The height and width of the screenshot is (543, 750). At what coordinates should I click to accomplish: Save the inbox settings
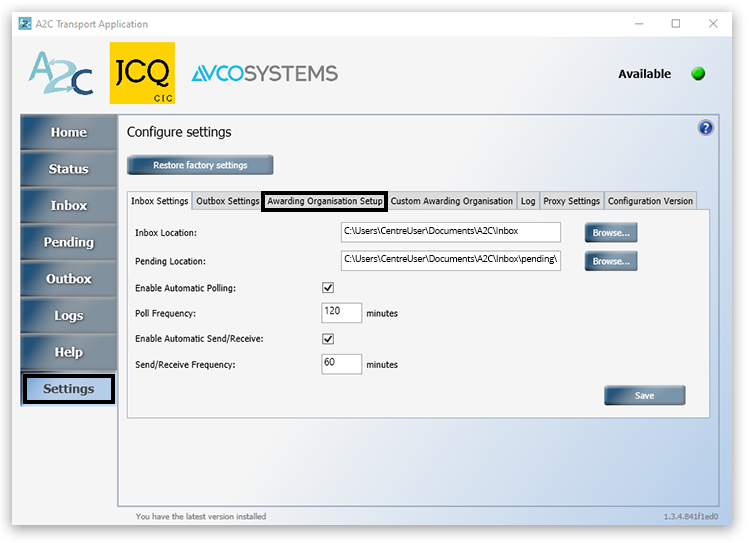[644, 396]
